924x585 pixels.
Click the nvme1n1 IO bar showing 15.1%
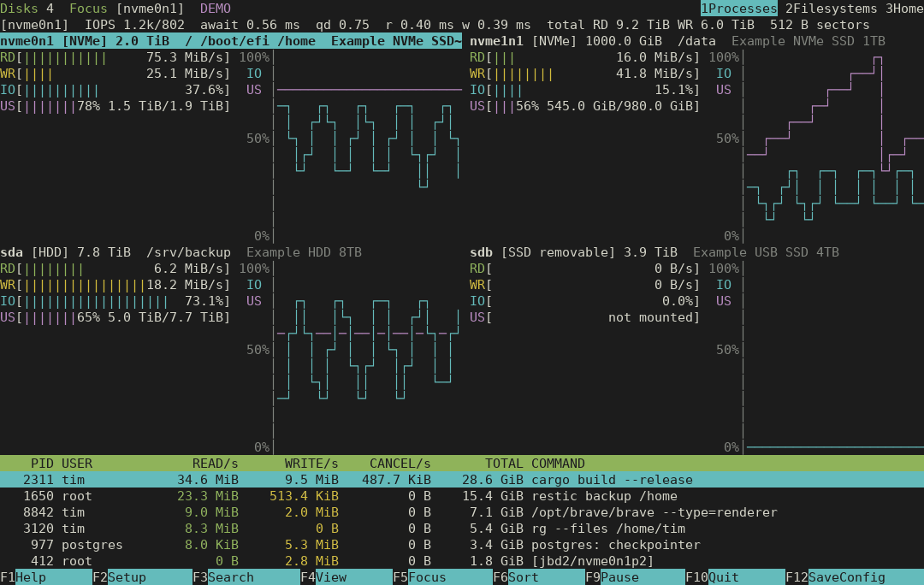click(x=585, y=90)
